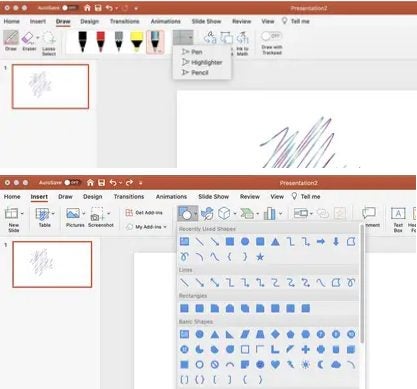This screenshot has height=389, width=417.
Task: Click the Chart icon in Insert ribbon
Action: coord(269,213)
